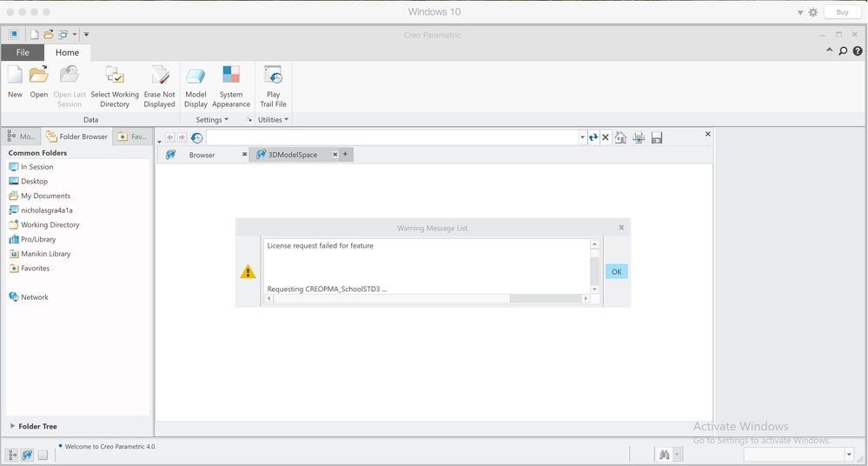Click quick access Open folder icon
This screenshot has width=868, height=466.
coord(49,35)
